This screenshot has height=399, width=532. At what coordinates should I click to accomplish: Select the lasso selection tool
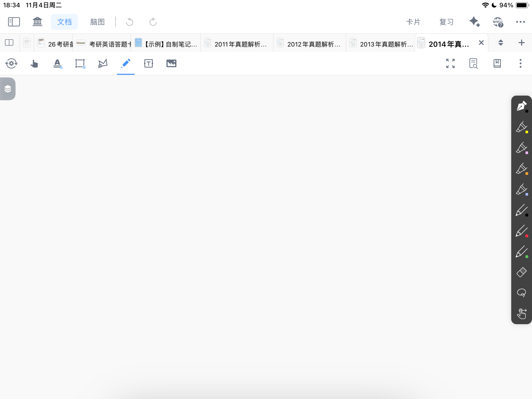[x=521, y=293]
